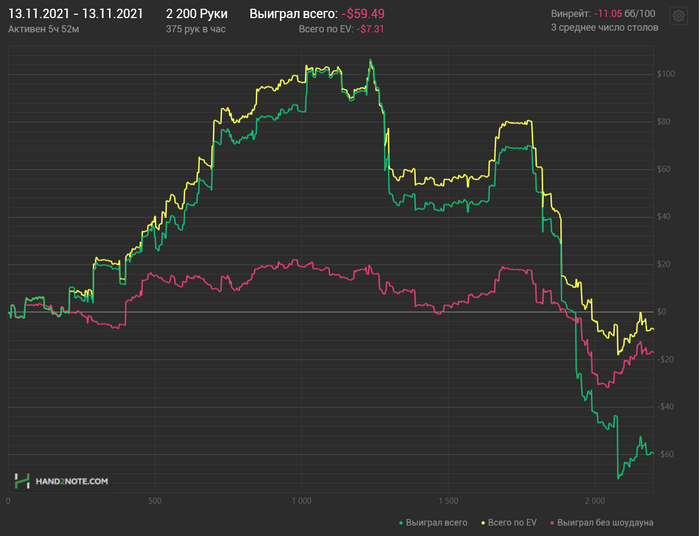The height and width of the screenshot is (536, 700).
Task: Click '3 среднее число столов' text
Action: coord(604,28)
